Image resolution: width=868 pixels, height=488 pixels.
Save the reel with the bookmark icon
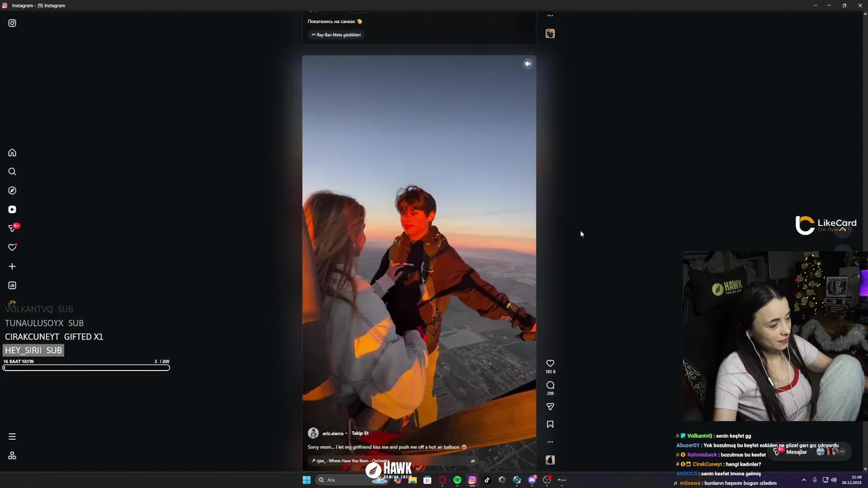(x=550, y=424)
